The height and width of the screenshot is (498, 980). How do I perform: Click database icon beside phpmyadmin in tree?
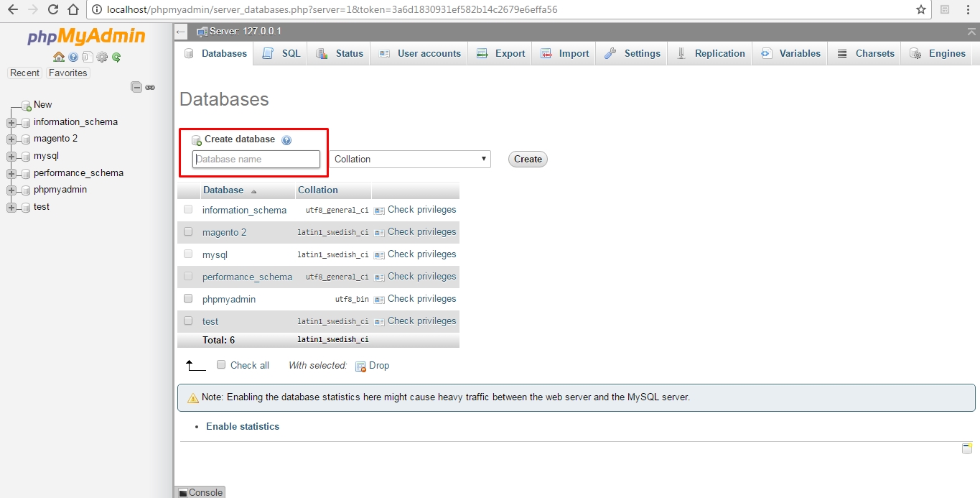26,190
